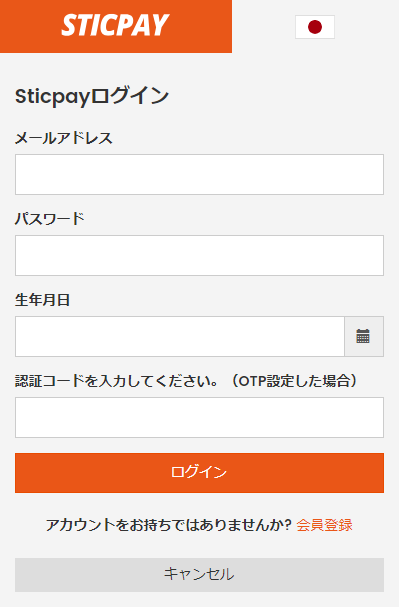Dismiss the form with キャンセル button

tap(199, 575)
